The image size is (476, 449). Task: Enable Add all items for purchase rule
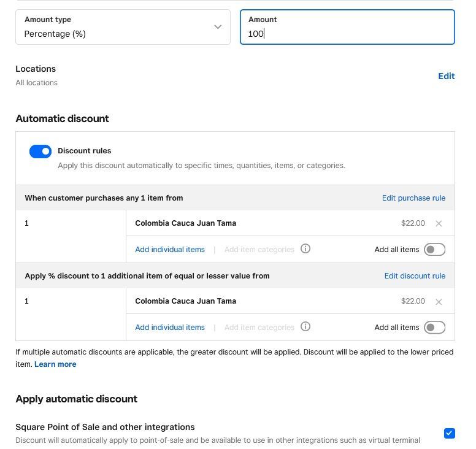point(434,250)
